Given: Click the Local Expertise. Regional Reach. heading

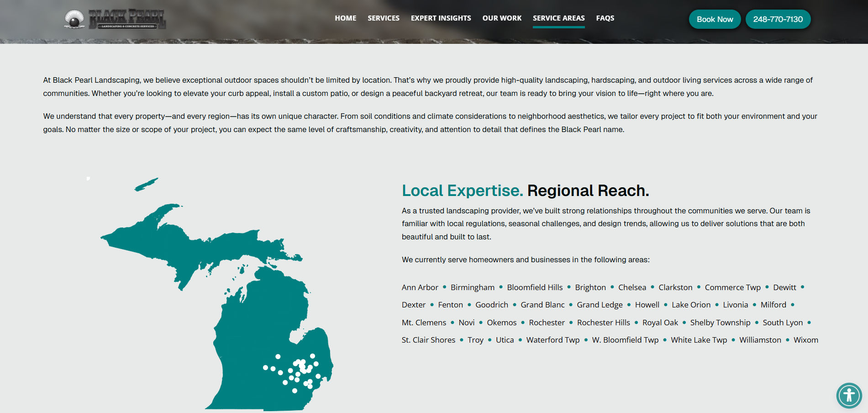Looking at the screenshot, I should pos(525,191).
